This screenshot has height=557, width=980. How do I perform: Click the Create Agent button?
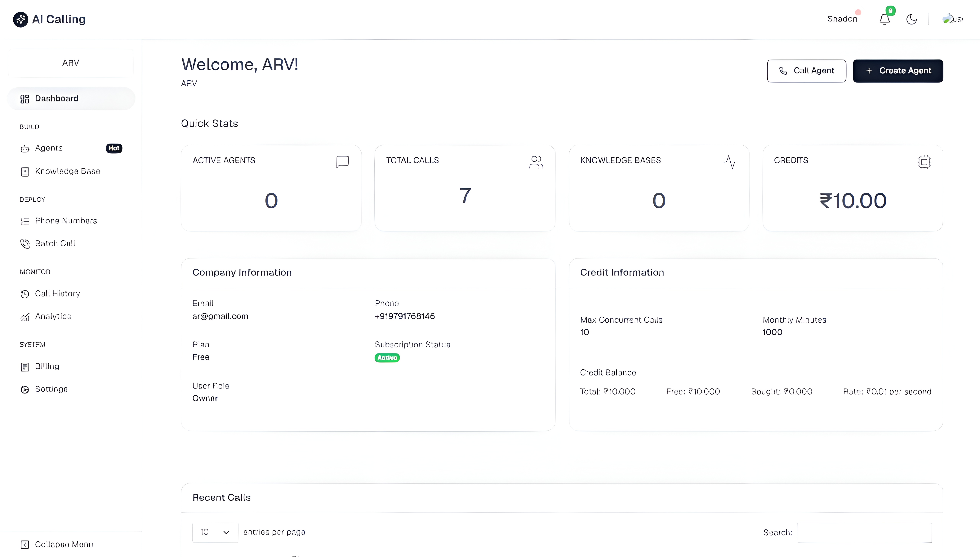click(898, 71)
